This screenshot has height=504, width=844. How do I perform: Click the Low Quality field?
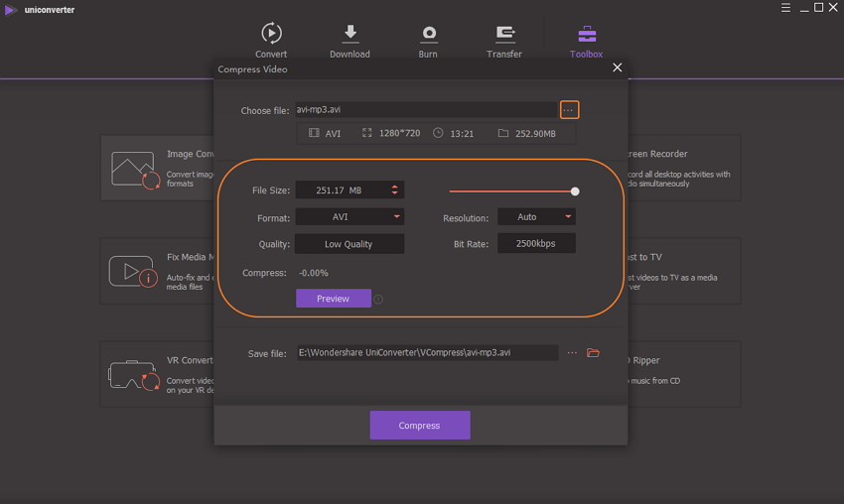pos(350,244)
